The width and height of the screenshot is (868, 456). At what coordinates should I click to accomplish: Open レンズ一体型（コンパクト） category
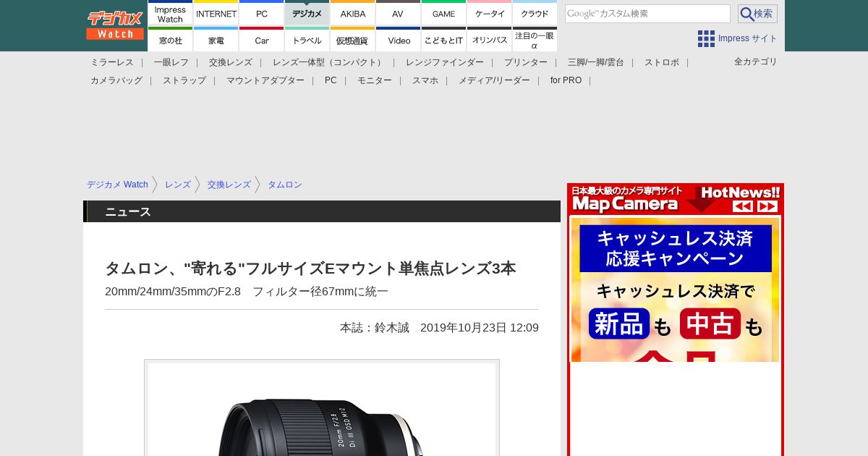click(329, 62)
